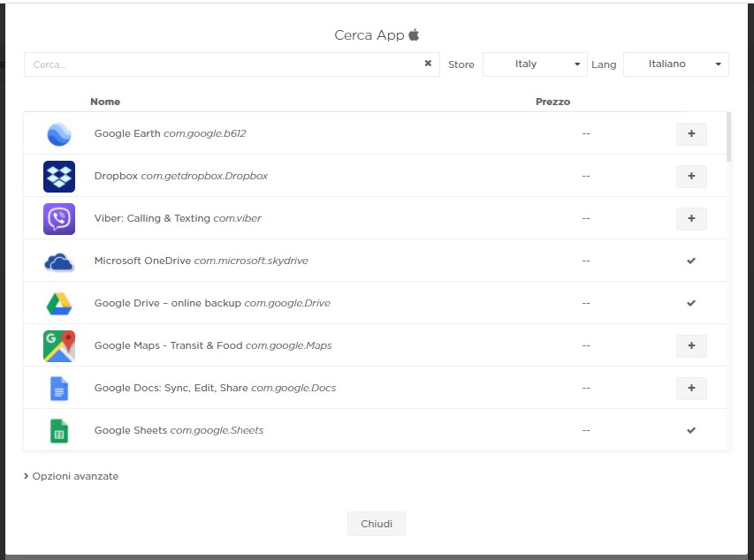Click the Google Sheets price dashes
Image resolution: width=754 pixels, height=560 pixels.
click(x=586, y=430)
